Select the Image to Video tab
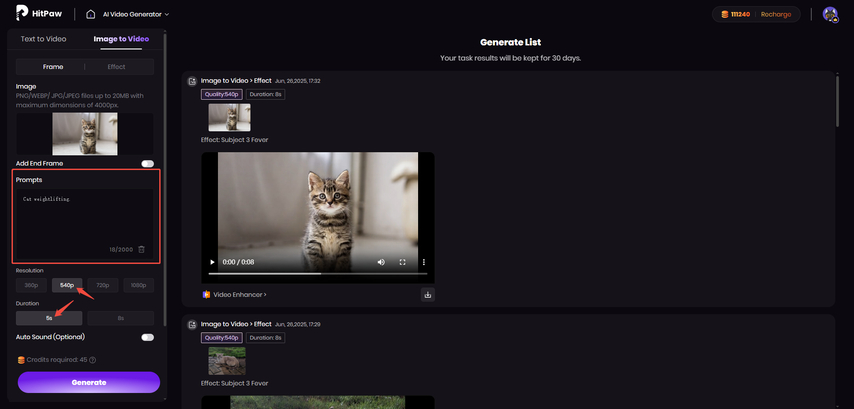Viewport: 854px width, 409px height. tap(121, 39)
